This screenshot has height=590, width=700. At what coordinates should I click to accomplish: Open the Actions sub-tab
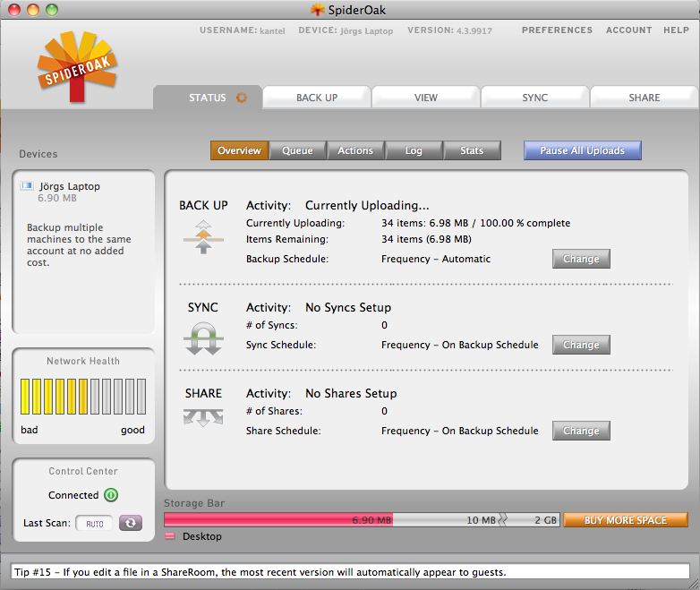point(355,150)
